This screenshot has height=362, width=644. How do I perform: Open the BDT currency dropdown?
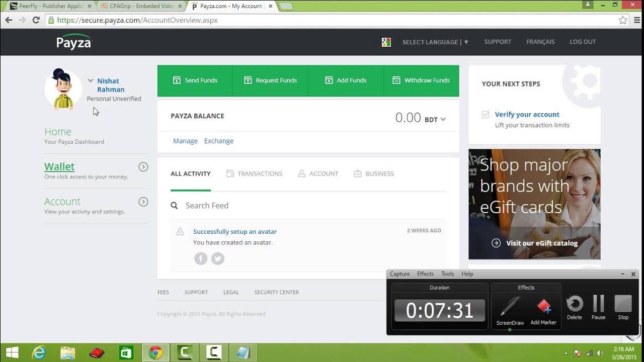[x=435, y=120]
